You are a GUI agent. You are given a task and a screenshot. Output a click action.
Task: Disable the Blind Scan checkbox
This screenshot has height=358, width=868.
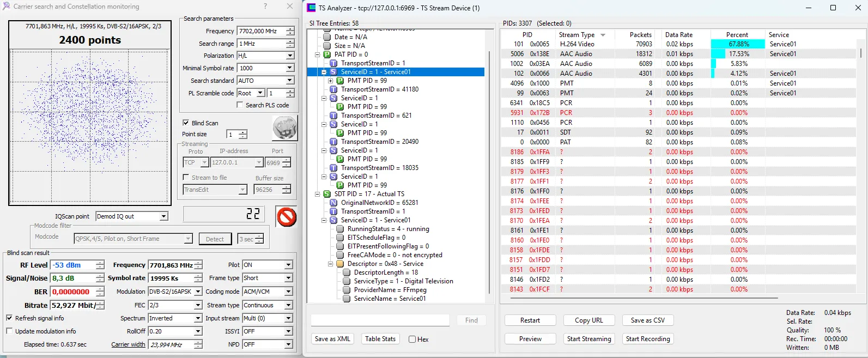pos(186,123)
